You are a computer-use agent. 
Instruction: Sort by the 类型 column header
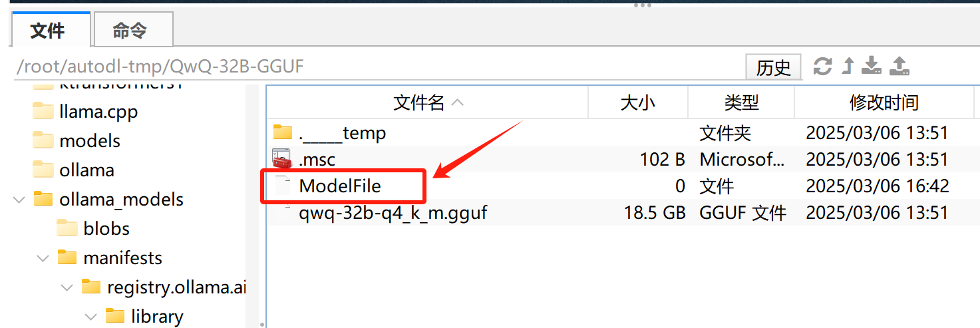pos(741,102)
